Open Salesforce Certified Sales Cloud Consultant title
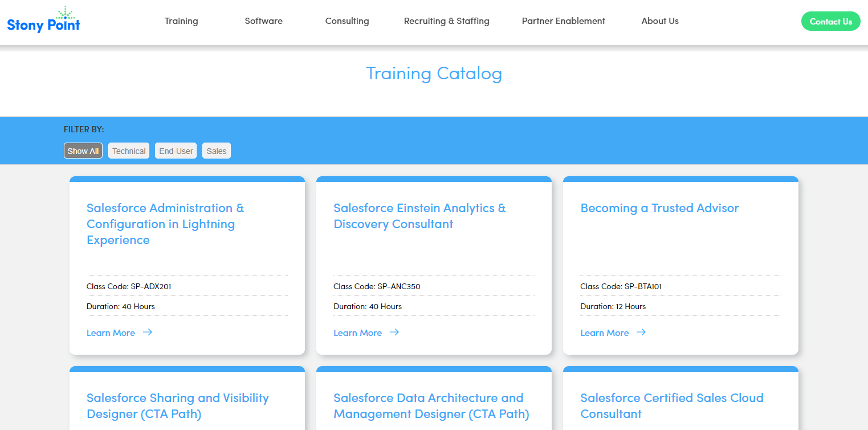 (x=672, y=406)
